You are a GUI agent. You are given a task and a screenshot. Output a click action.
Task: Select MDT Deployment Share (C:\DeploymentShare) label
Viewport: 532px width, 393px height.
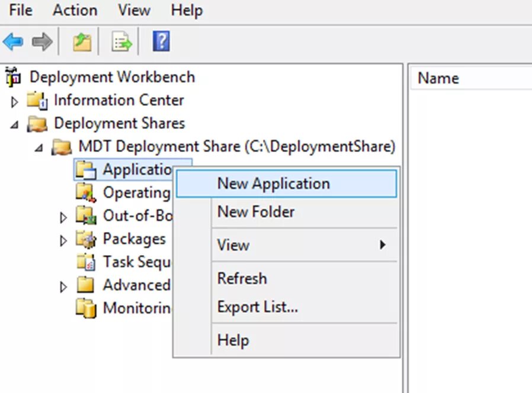coord(237,146)
